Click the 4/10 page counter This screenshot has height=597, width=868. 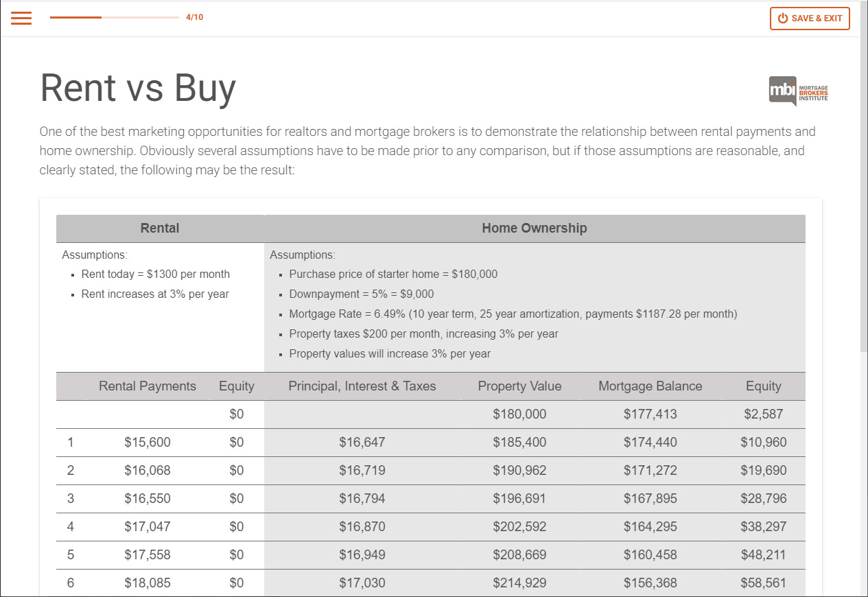coord(194,17)
